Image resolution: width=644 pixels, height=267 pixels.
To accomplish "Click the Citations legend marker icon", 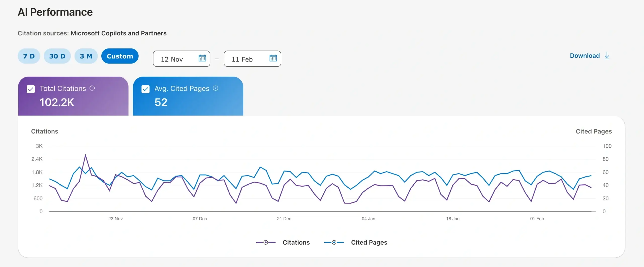I will click(265, 242).
